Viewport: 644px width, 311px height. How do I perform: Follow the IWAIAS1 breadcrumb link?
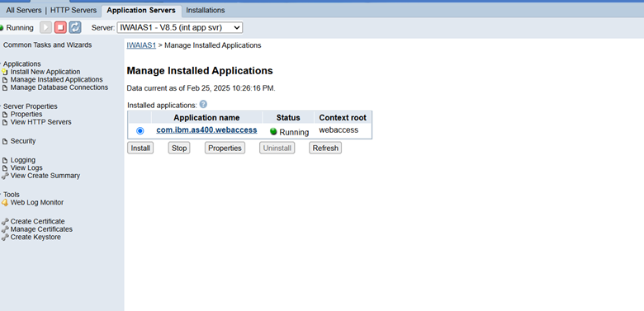[x=141, y=45]
